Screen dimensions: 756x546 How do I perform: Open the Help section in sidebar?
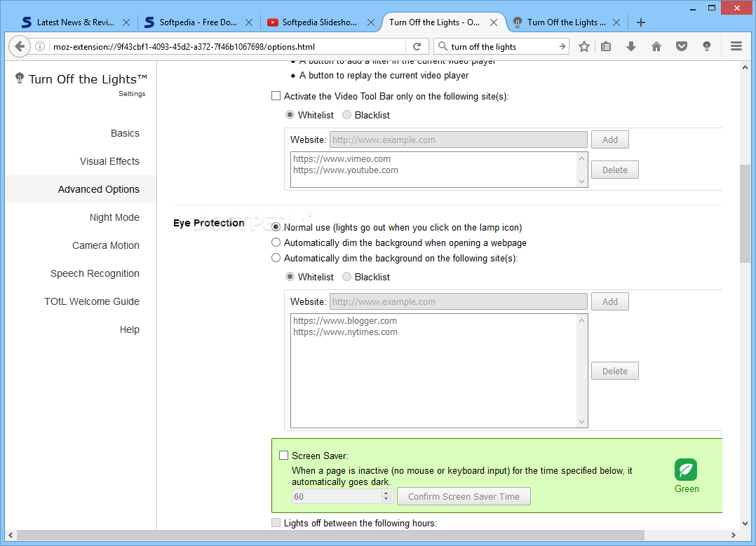tap(130, 329)
